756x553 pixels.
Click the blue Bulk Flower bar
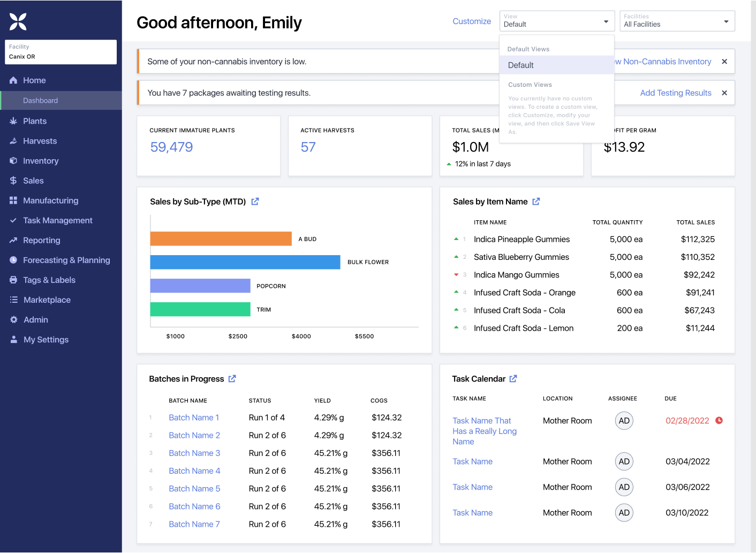click(245, 262)
